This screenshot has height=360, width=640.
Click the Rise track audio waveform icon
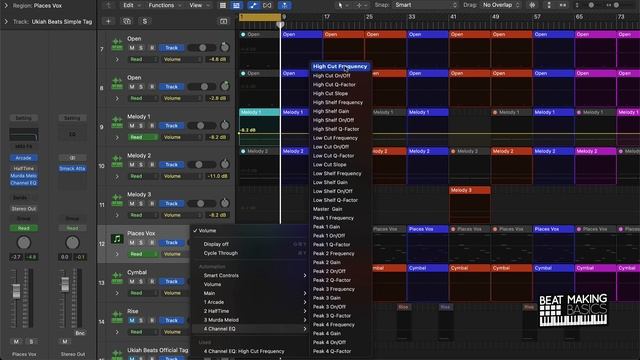(x=117, y=317)
